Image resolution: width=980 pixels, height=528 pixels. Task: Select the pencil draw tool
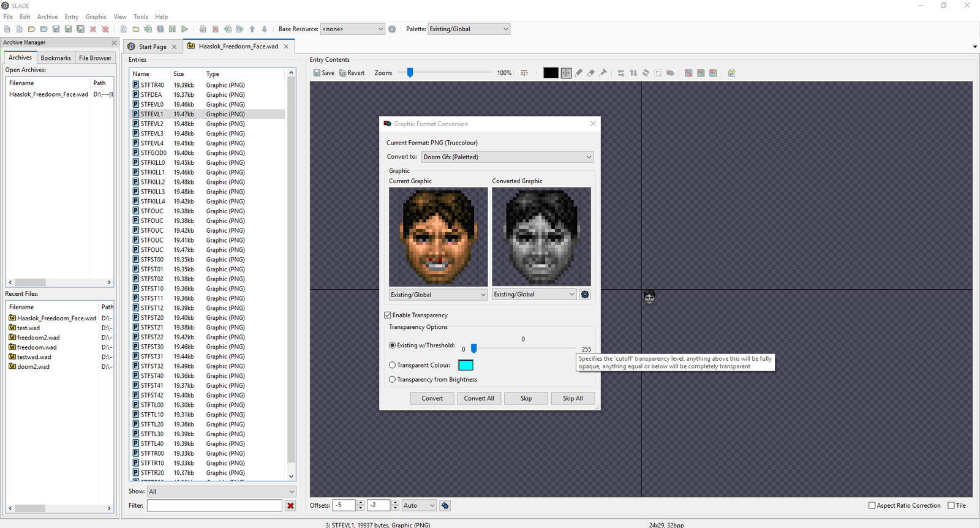[579, 73]
